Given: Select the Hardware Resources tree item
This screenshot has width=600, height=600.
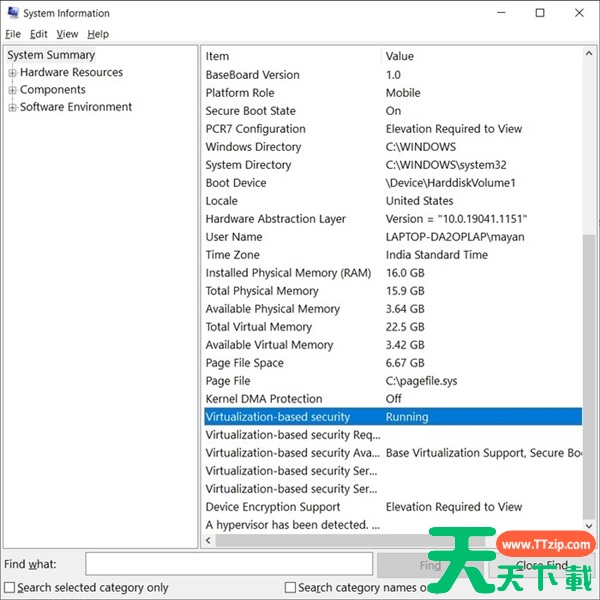Looking at the screenshot, I should [71, 72].
